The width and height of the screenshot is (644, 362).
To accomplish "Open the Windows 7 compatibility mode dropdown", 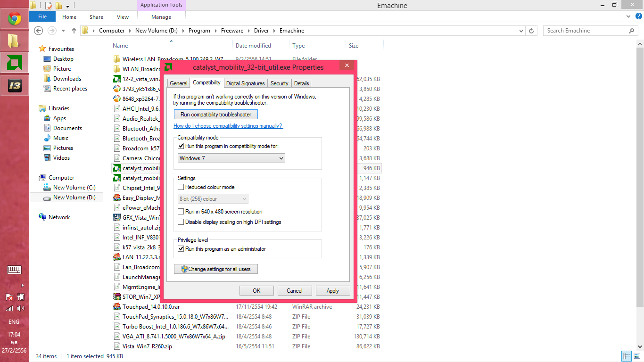I will (231, 158).
